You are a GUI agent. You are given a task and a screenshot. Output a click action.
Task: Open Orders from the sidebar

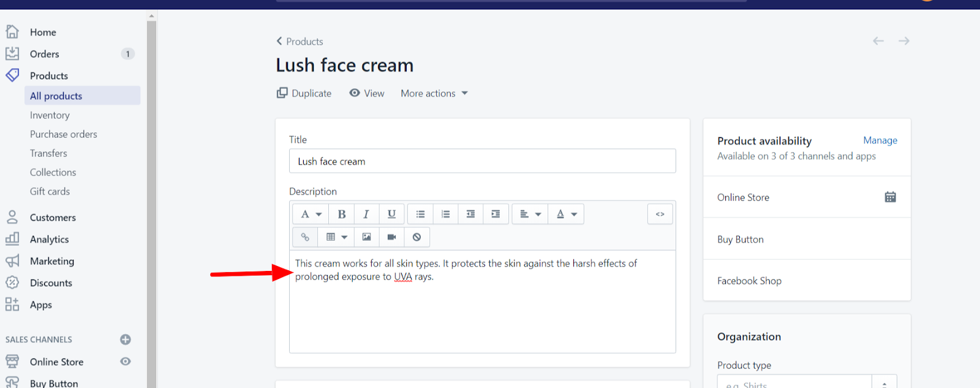[x=45, y=54]
